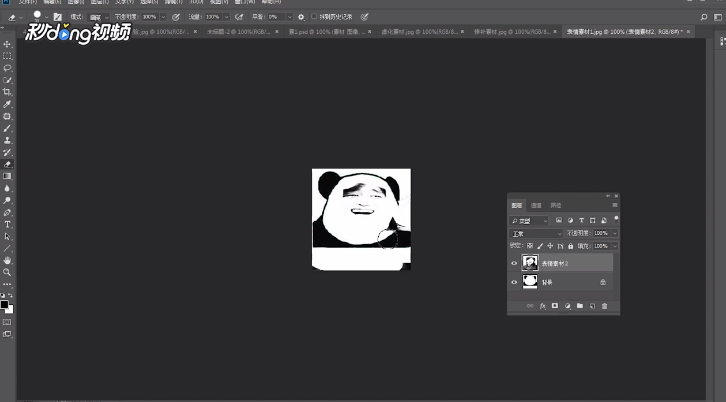Toggle visibility of 表情素材2 layer

pyautogui.click(x=514, y=264)
